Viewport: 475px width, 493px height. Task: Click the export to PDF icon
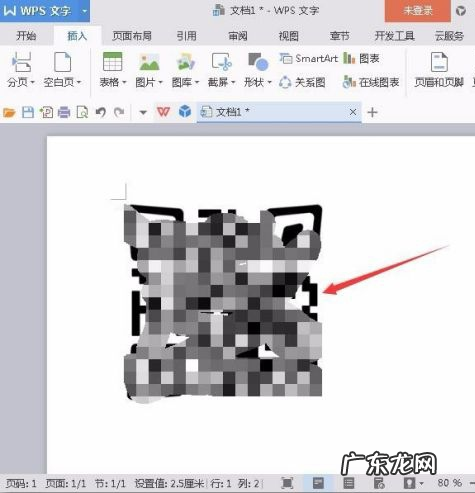pyautogui.click(x=46, y=112)
